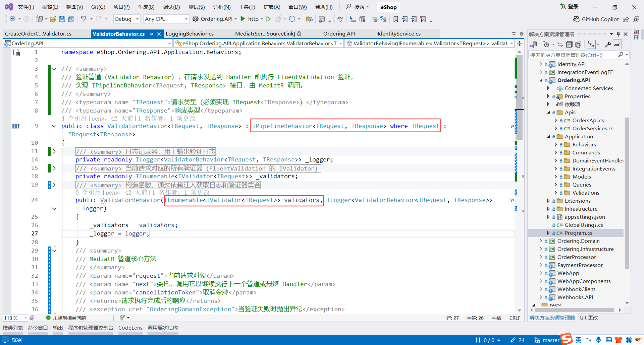Switch to the LoggingBehavior.cs tab
Image resolution: width=644 pixels, height=345 pixels.
(x=190, y=33)
